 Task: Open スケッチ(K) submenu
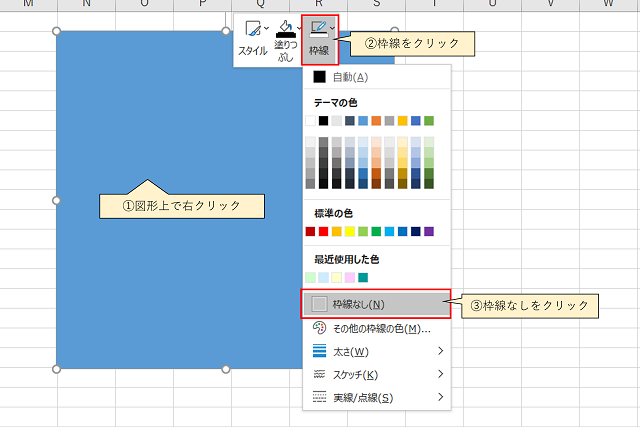tap(376, 374)
